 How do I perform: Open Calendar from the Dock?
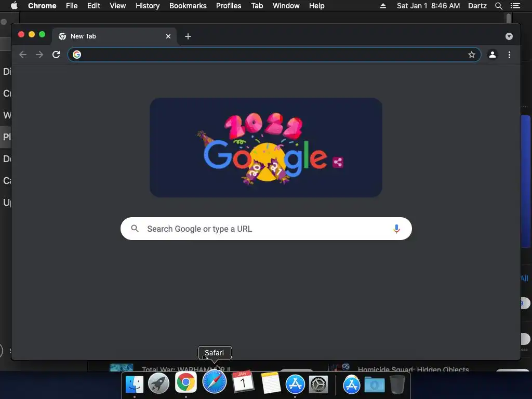[x=243, y=382]
